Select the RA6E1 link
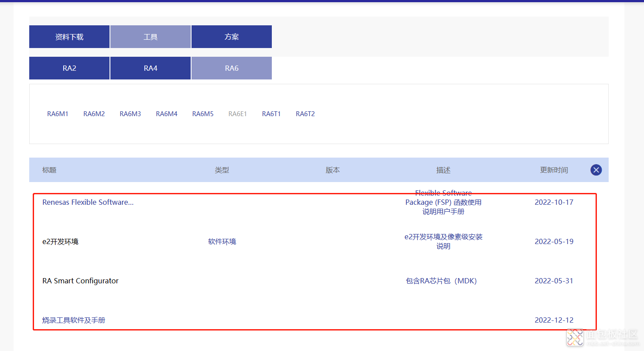This screenshot has width=644, height=351. coord(238,114)
